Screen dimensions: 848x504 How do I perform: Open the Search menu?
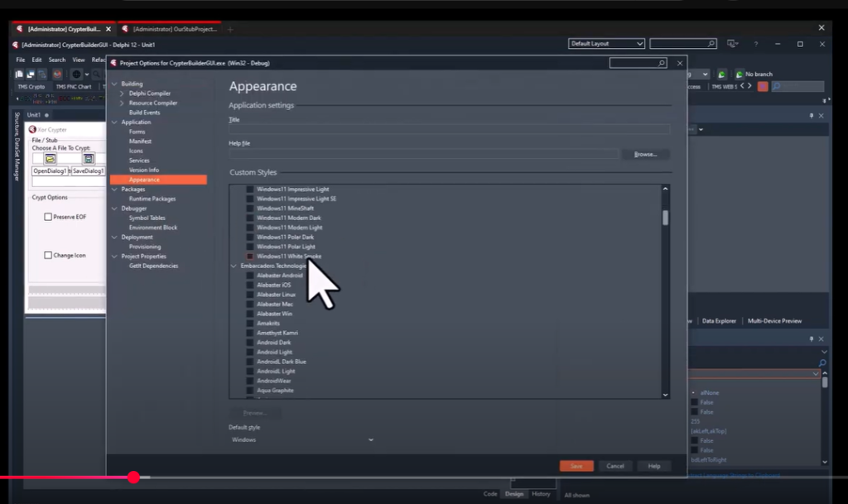click(x=57, y=60)
